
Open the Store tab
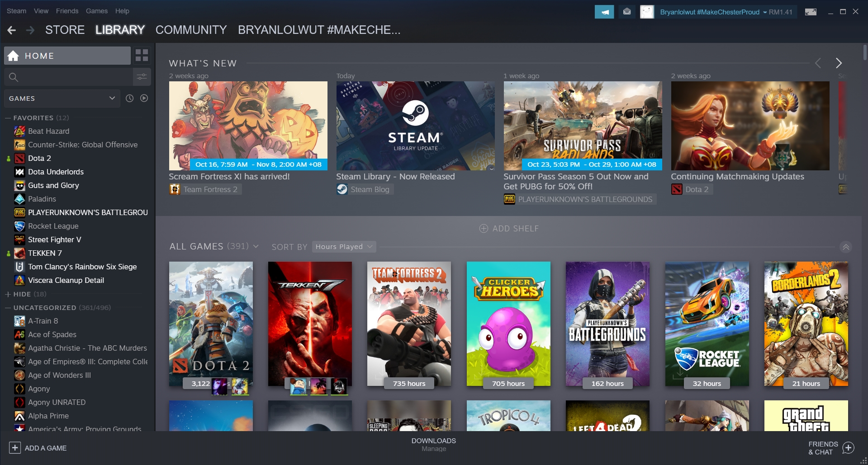pos(65,30)
